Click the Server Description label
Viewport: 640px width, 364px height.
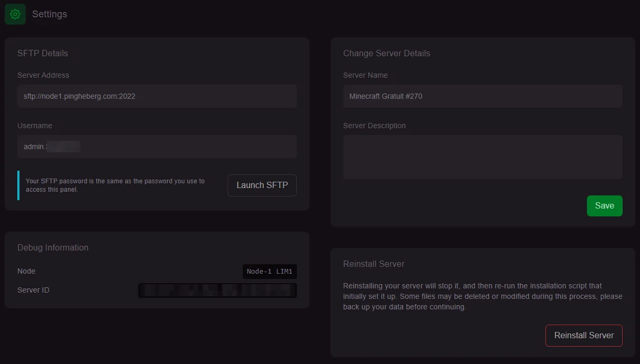coord(374,126)
